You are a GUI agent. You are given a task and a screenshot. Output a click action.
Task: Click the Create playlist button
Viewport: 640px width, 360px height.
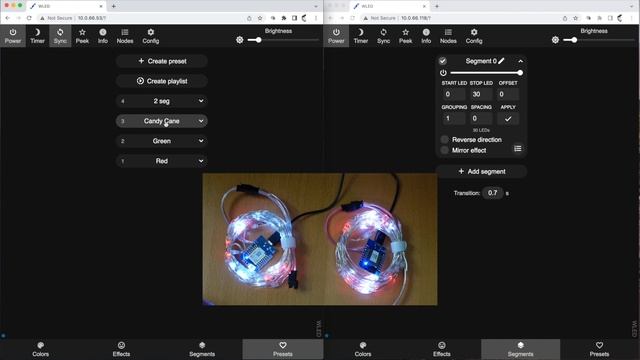[x=162, y=81]
